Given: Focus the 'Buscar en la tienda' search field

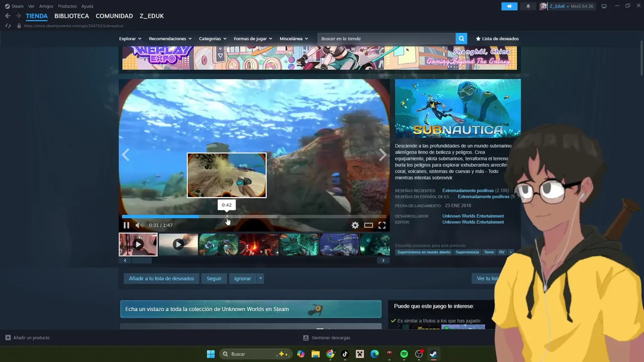Looking at the screenshot, I should (x=386, y=39).
